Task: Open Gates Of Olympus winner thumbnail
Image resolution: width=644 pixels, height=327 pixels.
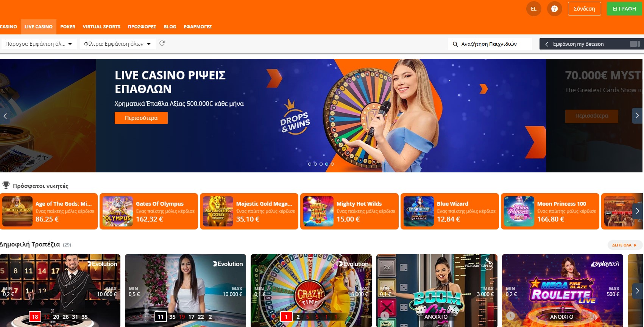Action: 118,211
